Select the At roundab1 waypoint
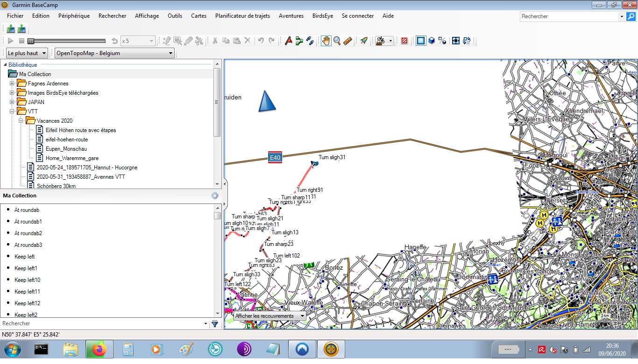Screen dimensions: 638x364 28,222
